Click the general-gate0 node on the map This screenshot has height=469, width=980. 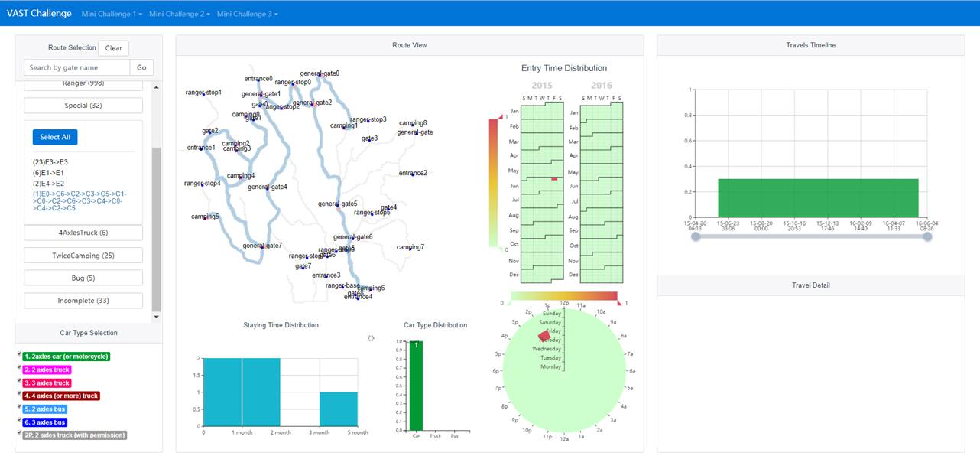pos(320,74)
